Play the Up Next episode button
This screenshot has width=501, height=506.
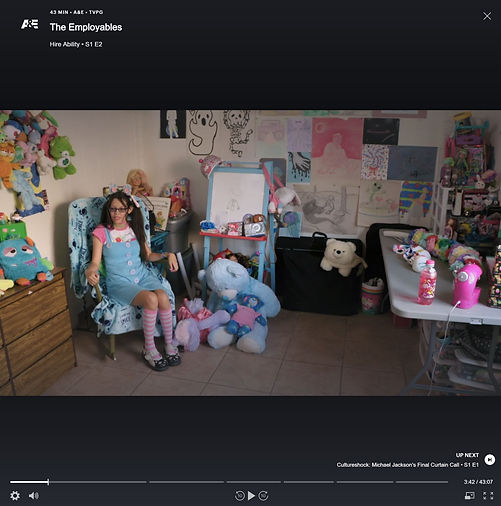click(490, 460)
